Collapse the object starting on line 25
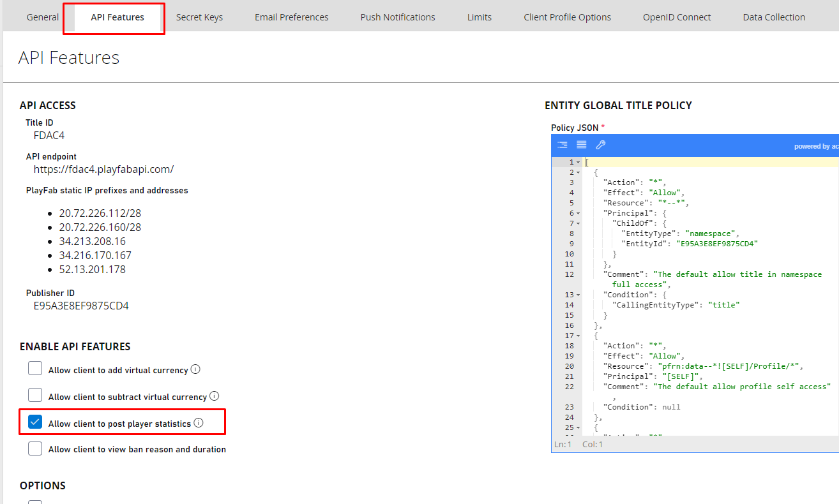This screenshot has height=504, width=839. point(578,427)
